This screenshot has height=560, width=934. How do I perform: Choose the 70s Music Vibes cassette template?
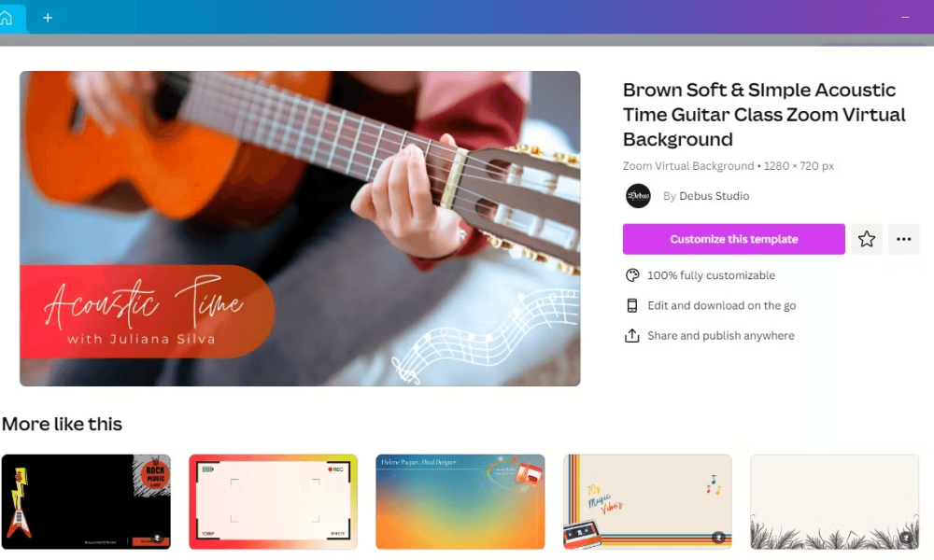647,502
